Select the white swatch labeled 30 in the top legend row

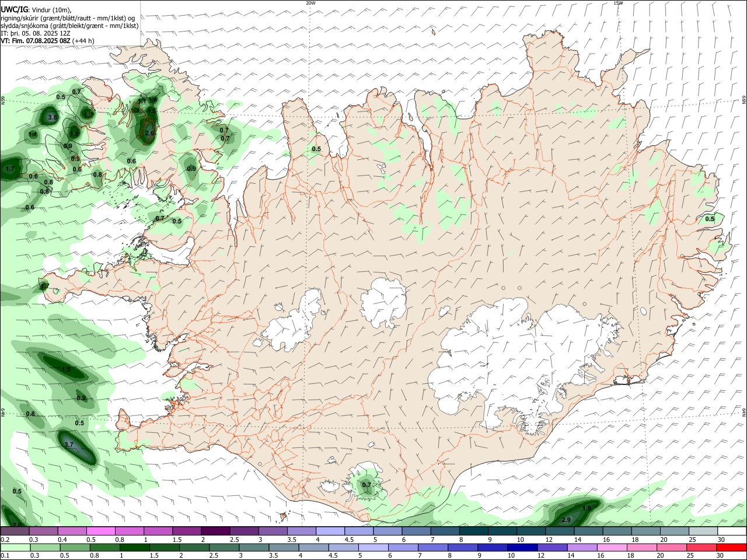coord(731,531)
